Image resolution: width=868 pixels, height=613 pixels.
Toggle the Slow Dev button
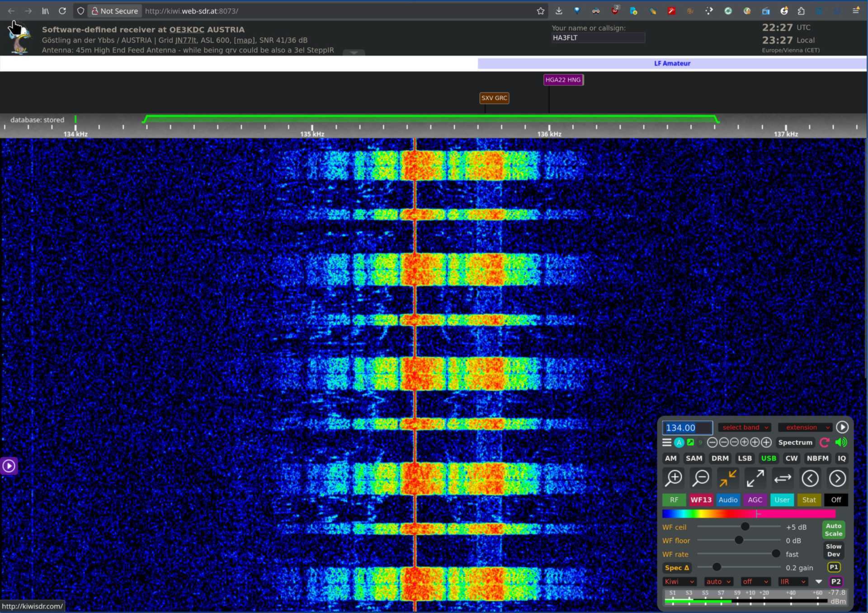[833, 550]
